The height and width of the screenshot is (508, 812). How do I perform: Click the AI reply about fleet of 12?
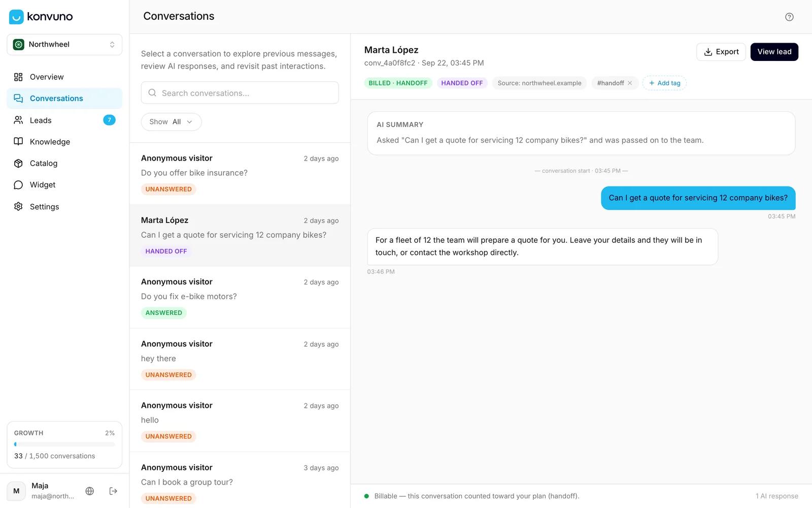(543, 246)
